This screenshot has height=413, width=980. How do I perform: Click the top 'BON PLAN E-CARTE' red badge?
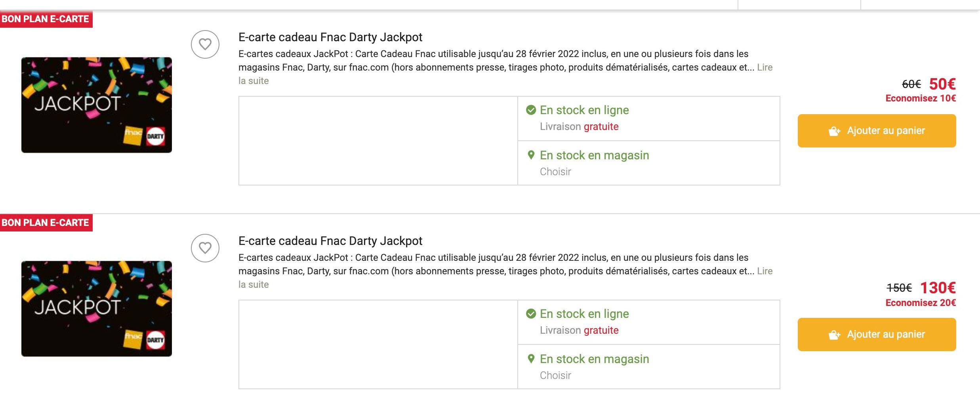(46, 19)
